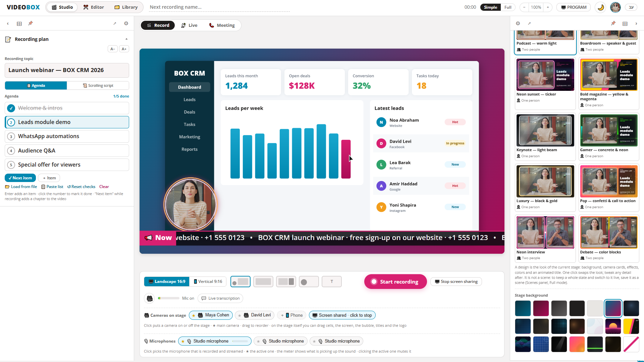The image size is (644, 362).
Task: Open right panel settings gear
Action: (x=518, y=23)
